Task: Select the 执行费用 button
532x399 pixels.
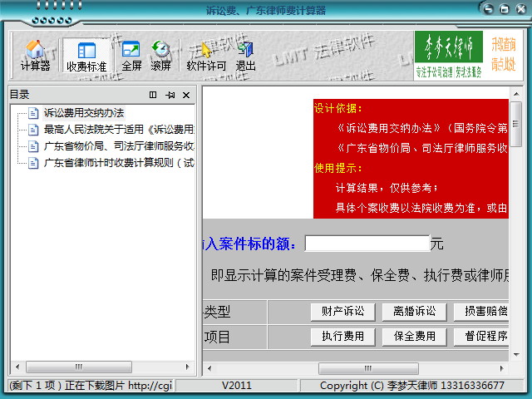Action: pos(343,337)
